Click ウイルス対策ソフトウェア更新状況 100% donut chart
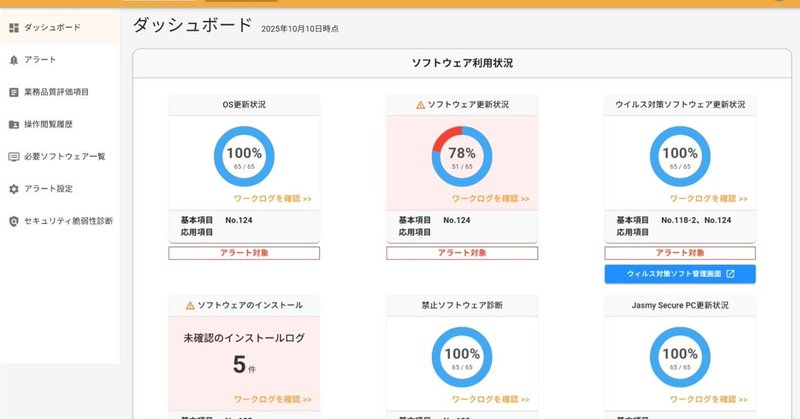The image size is (800, 419). (680, 156)
